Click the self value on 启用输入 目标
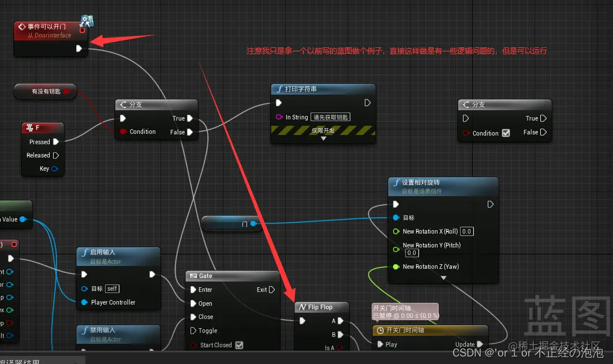Screen dimensions: 613x364 coord(112,288)
